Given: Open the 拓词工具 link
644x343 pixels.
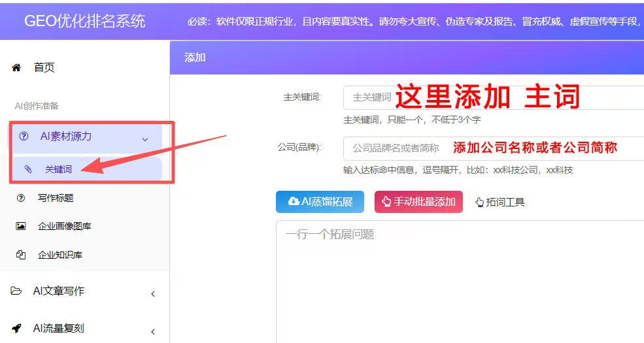Looking at the screenshot, I should [505, 203].
